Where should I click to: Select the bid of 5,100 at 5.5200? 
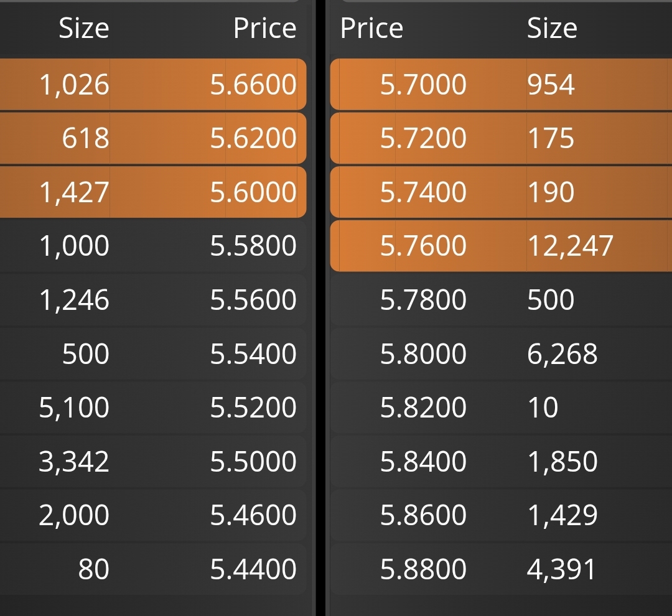coord(153,407)
